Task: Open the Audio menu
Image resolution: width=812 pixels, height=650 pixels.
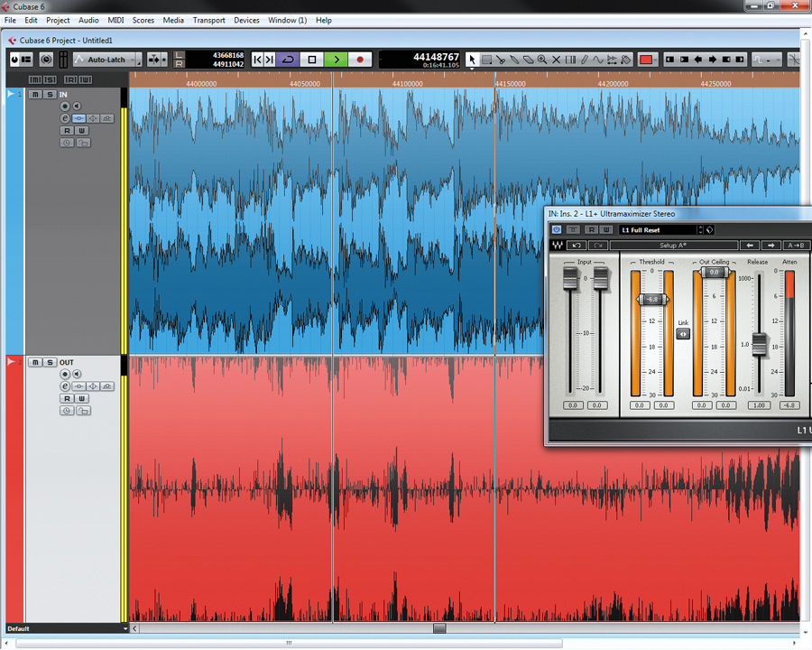Action: click(88, 20)
